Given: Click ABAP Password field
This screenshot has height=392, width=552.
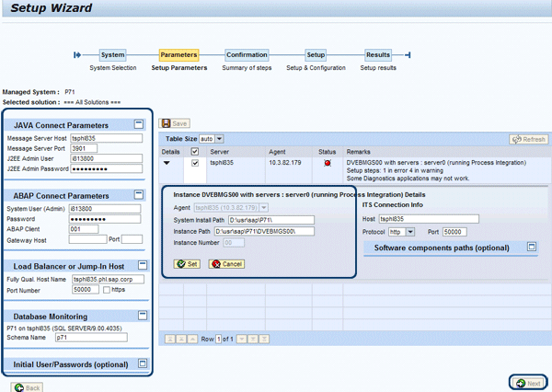Looking at the screenshot, I should (x=105, y=219).
